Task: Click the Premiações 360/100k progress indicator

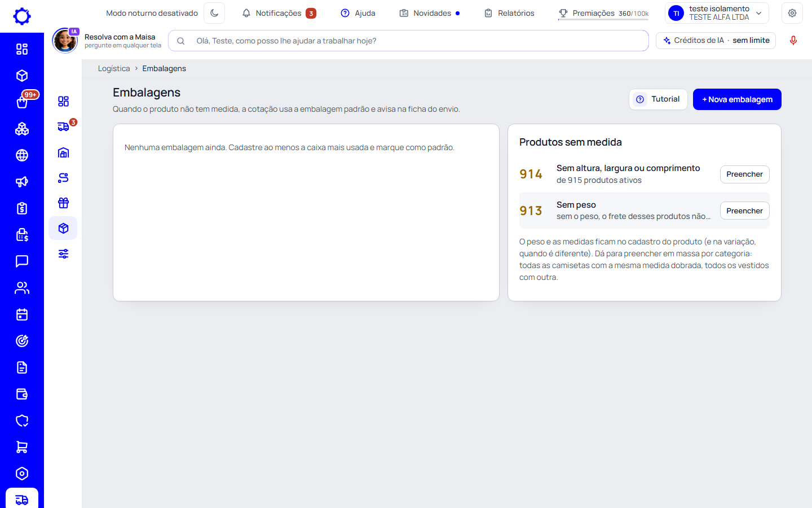Action: [603, 13]
